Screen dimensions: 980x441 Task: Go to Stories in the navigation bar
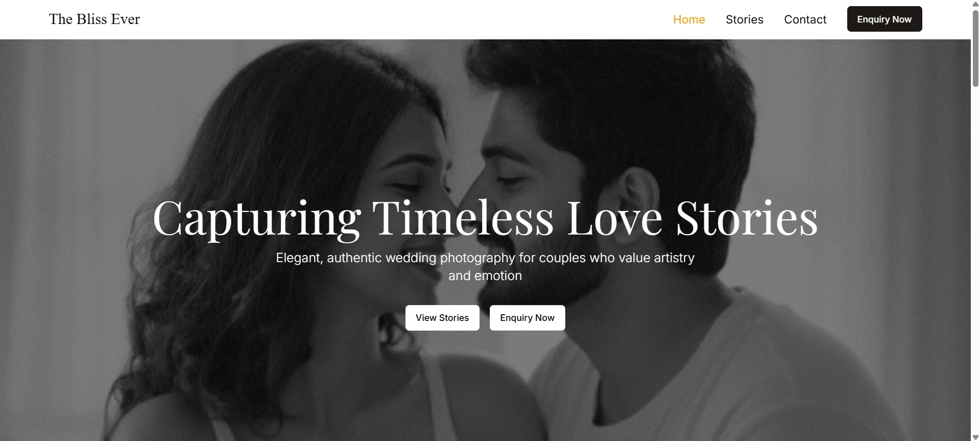pyautogui.click(x=745, y=19)
